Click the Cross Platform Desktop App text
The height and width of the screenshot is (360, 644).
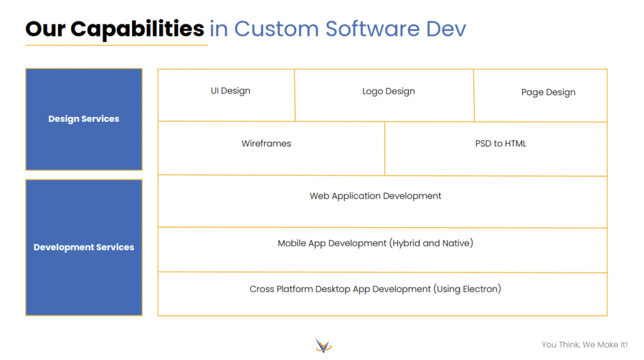(340, 289)
